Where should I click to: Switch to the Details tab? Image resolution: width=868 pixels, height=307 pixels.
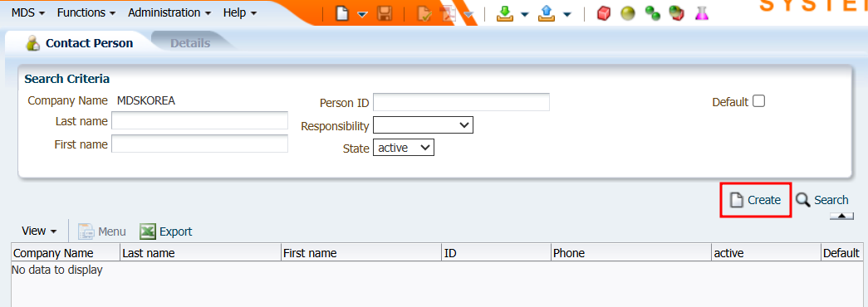[x=190, y=42]
